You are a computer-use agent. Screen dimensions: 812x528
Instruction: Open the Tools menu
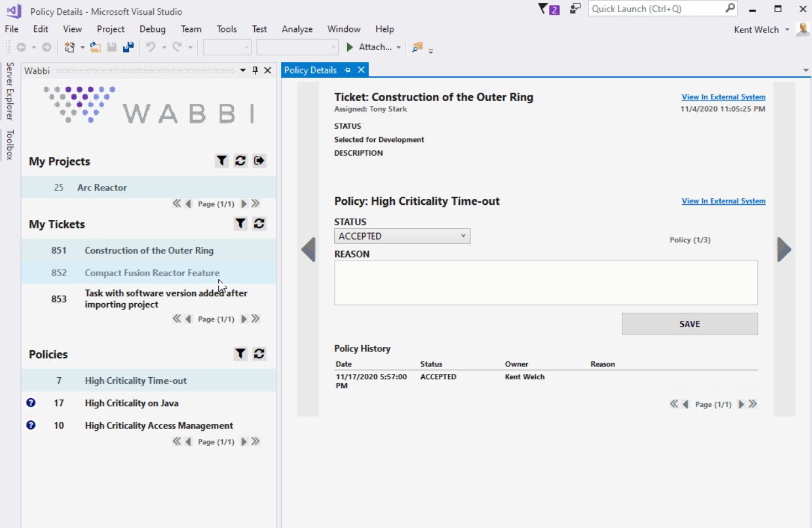227,29
